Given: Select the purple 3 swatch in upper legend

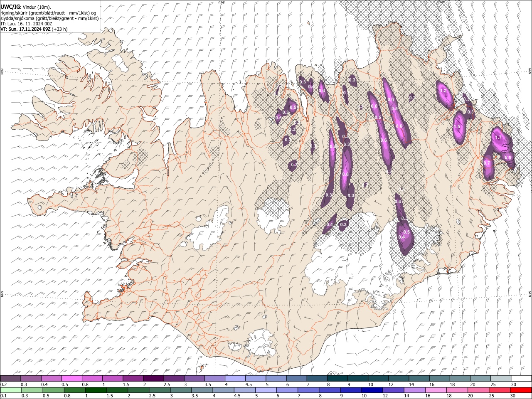Looking at the screenshot, I should pos(194,378).
